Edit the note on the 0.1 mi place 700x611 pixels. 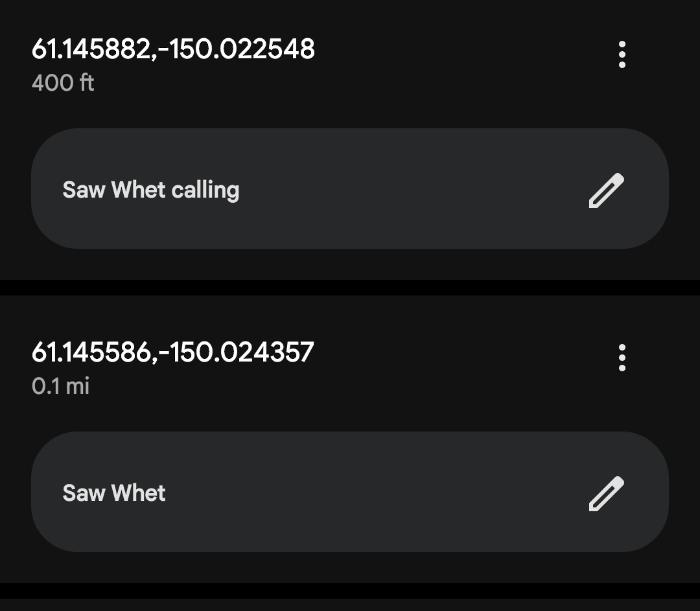coord(606,494)
